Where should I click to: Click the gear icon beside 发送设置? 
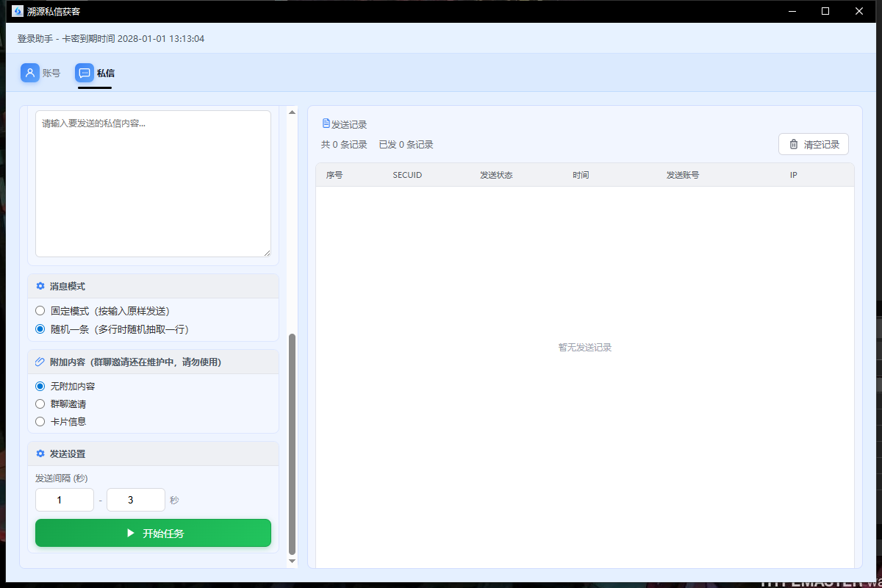(x=40, y=453)
